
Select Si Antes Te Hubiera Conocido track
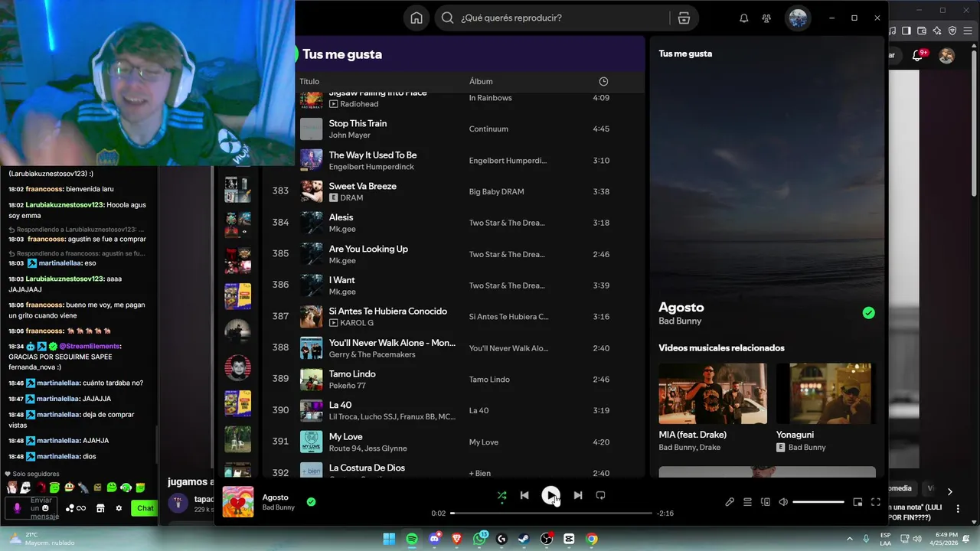click(388, 311)
